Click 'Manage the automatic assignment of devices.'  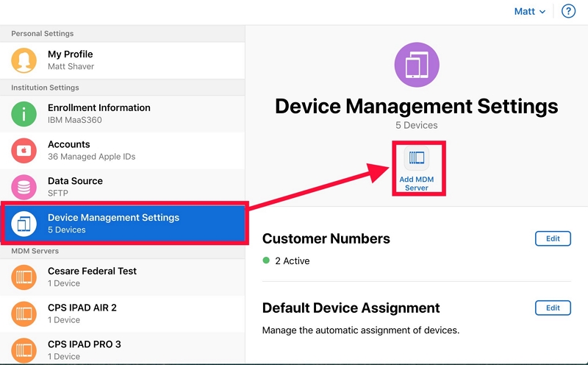point(360,330)
